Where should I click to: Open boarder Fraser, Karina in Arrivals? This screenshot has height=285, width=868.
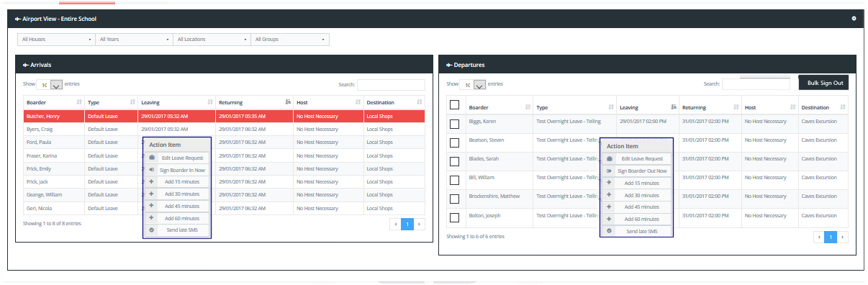pos(42,155)
